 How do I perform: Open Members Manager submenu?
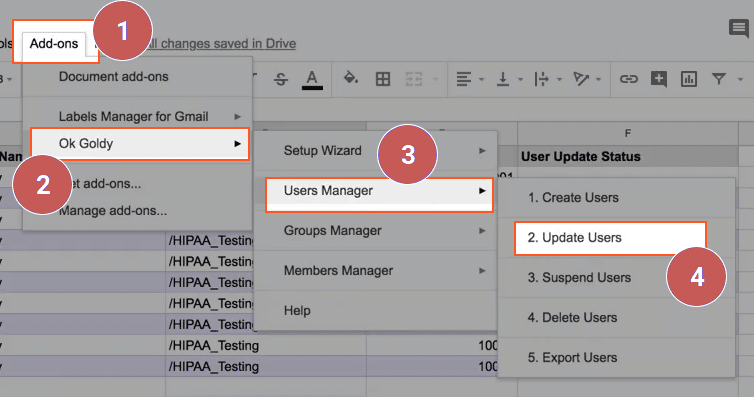[x=375, y=271]
